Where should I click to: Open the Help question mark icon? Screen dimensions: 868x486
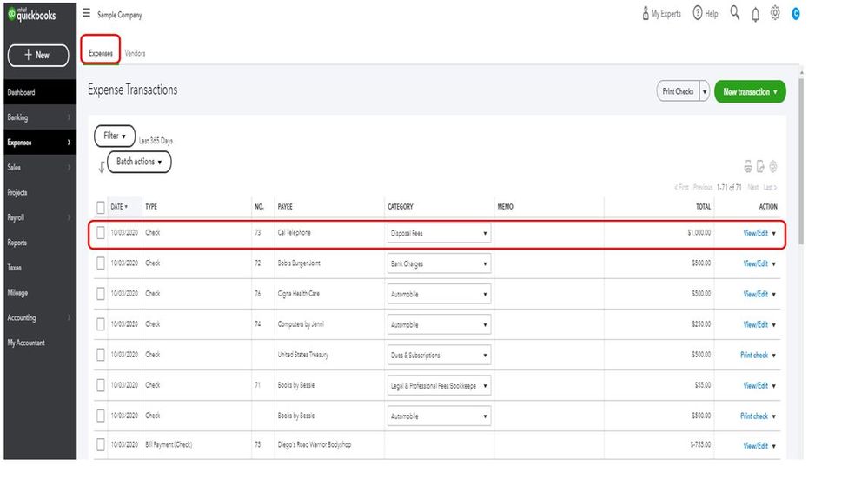[698, 14]
